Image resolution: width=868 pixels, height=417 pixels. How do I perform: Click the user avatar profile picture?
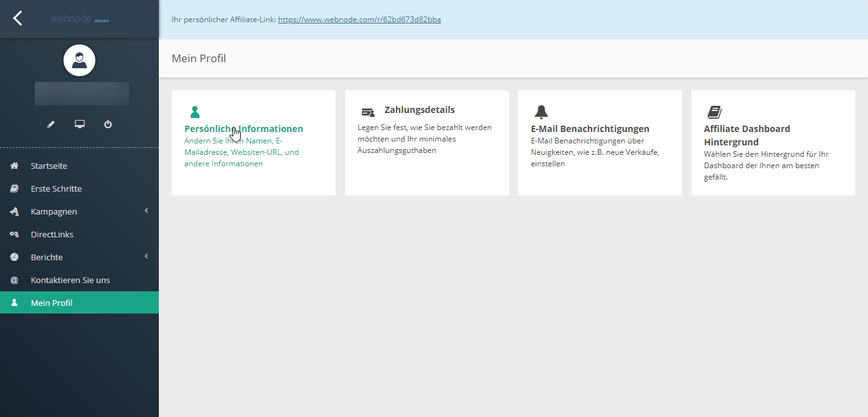point(79,61)
